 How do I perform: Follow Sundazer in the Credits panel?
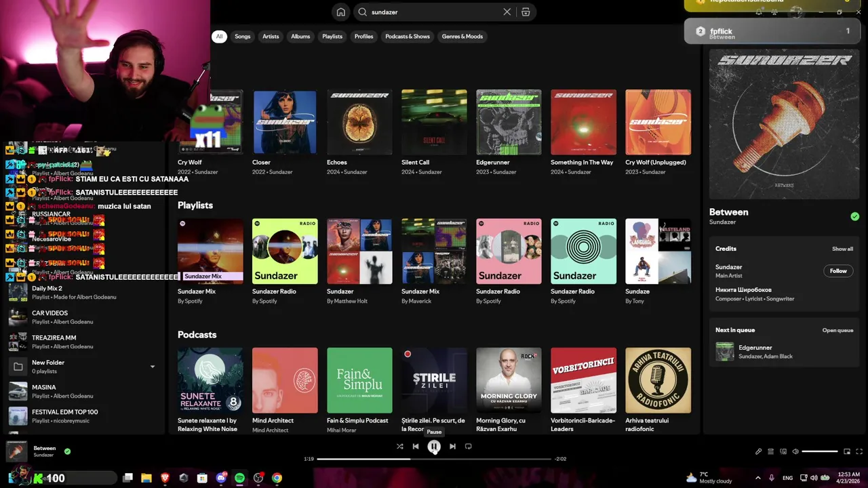[x=838, y=271]
